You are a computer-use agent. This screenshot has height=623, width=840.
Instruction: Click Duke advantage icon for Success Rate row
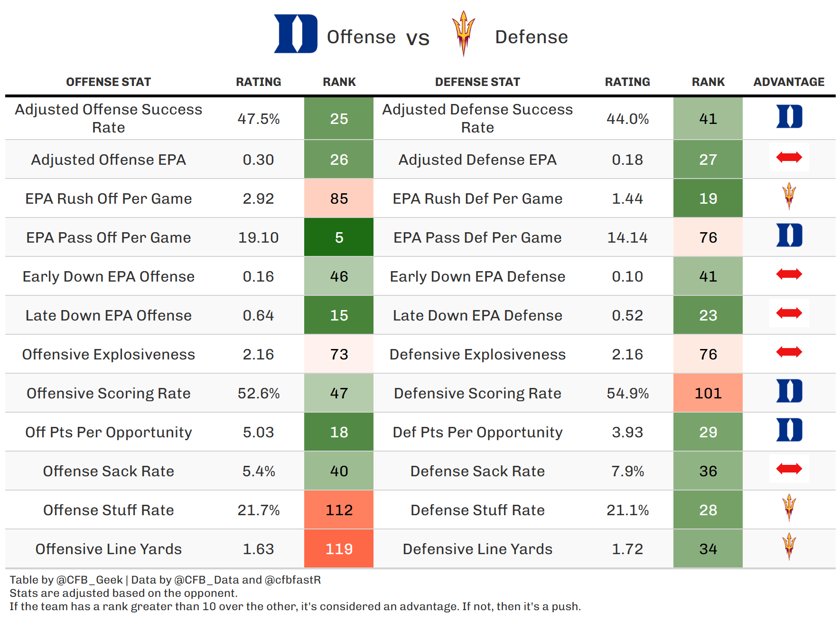[x=789, y=117]
